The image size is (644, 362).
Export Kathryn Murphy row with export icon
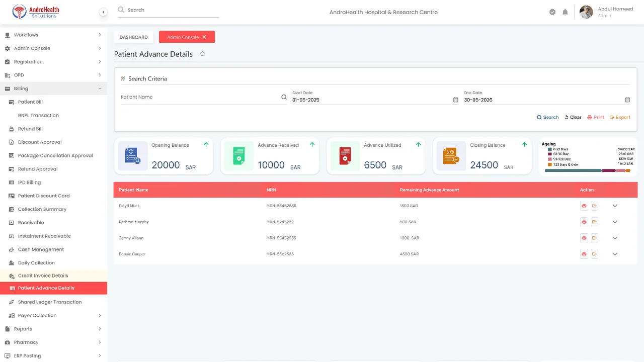pyautogui.click(x=594, y=222)
